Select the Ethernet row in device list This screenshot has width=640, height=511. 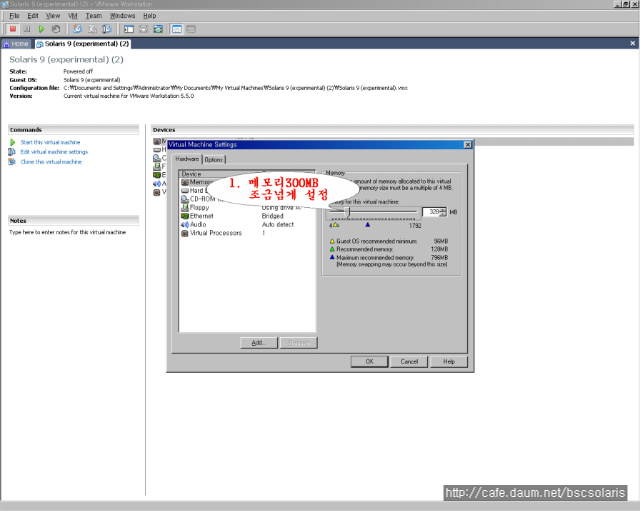point(247,216)
